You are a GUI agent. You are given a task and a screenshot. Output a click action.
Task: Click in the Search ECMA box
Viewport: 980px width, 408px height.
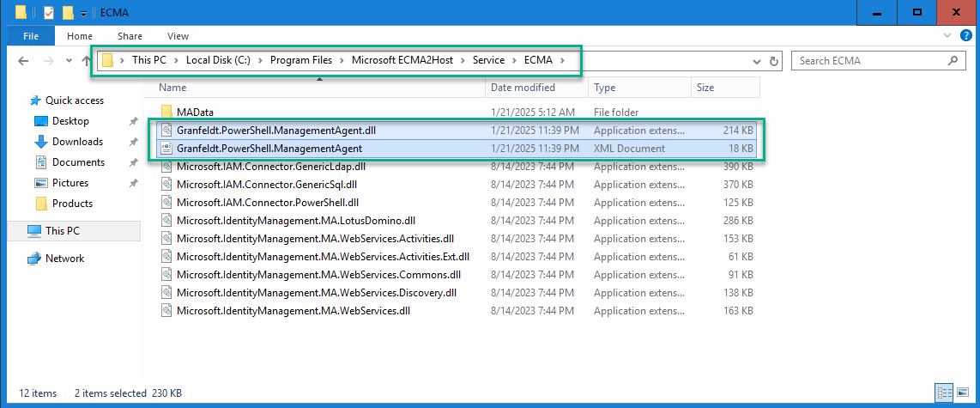[867, 61]
